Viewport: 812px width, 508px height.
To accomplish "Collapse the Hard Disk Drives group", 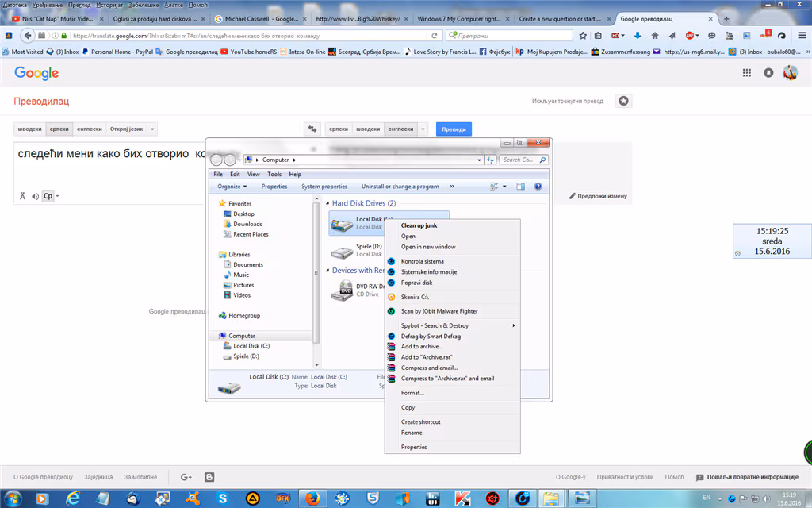I will pyautogui.click(x=327, y=203).
